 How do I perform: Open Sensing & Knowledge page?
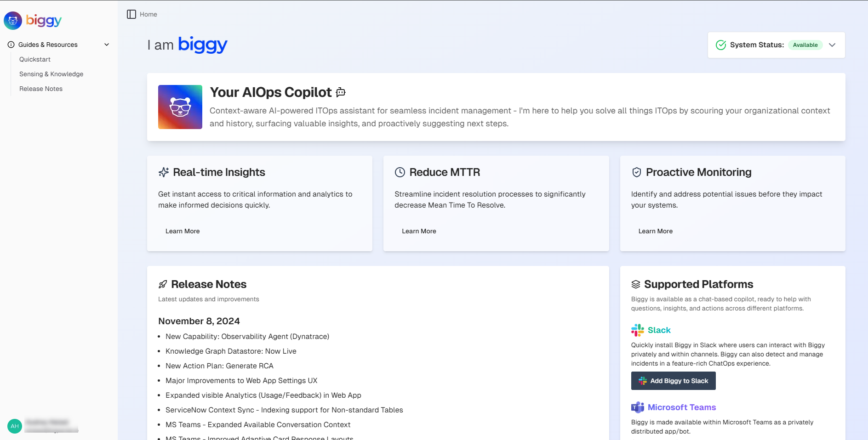coord(51,74)
